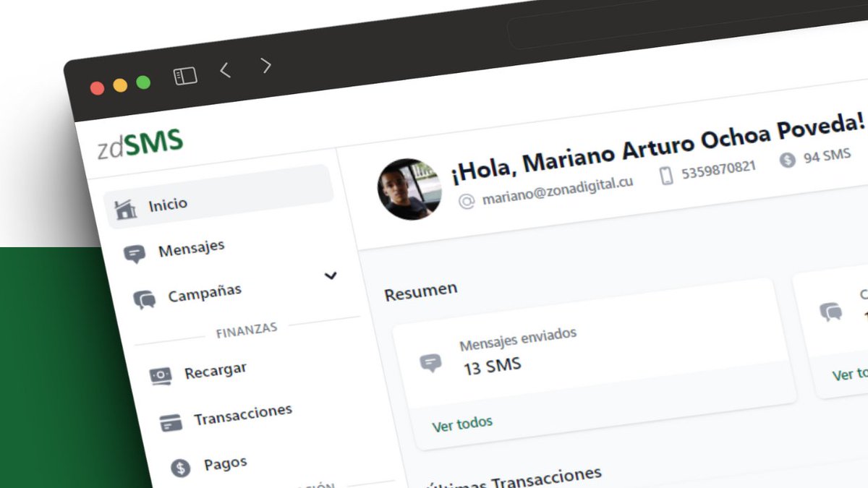
Task: Go forward with browser arrow
Action: click(x=266, y=66)
